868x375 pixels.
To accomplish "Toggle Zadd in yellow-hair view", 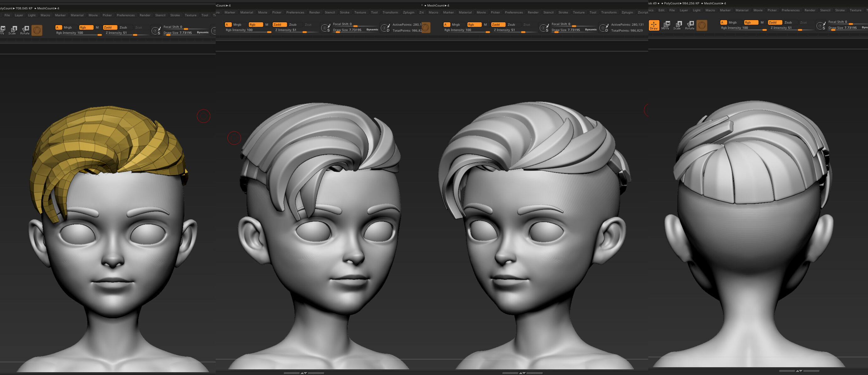I will click(110, 27).
